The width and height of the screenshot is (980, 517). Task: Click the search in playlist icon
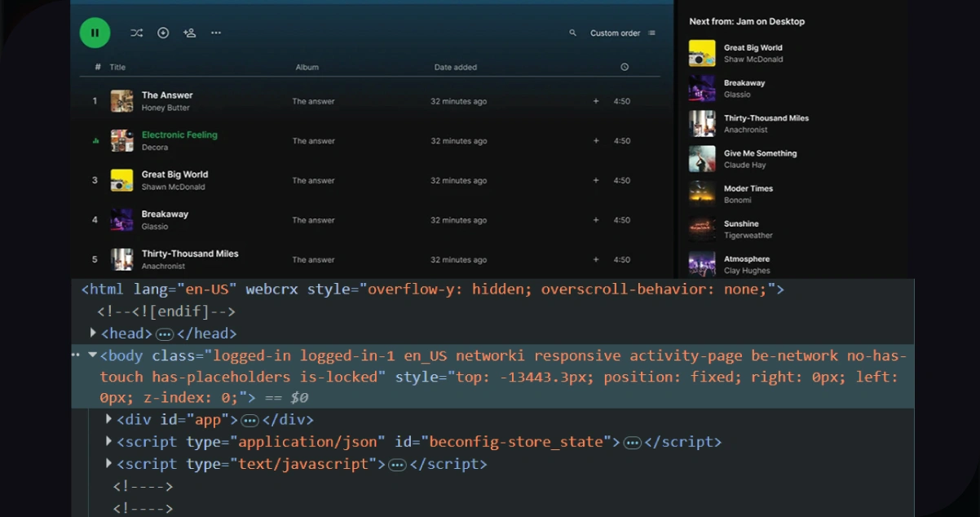point(573,33)
